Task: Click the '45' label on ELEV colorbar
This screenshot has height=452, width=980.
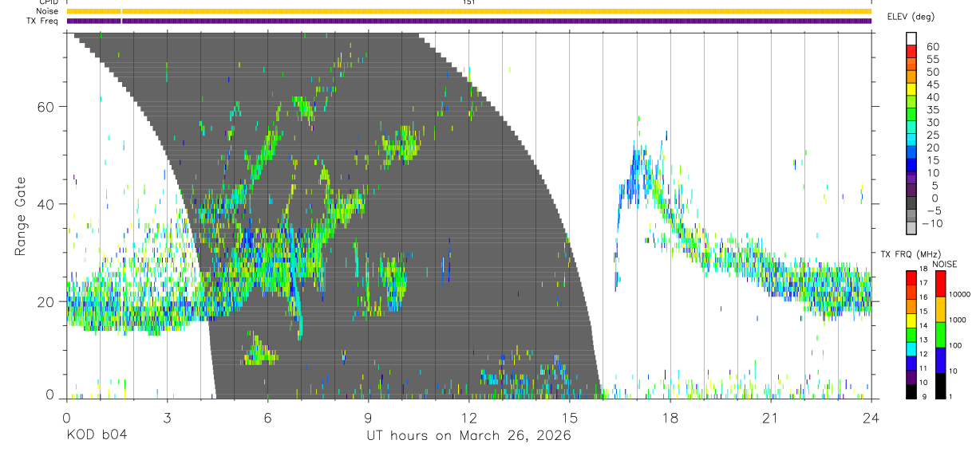Action: coord(933,85)
